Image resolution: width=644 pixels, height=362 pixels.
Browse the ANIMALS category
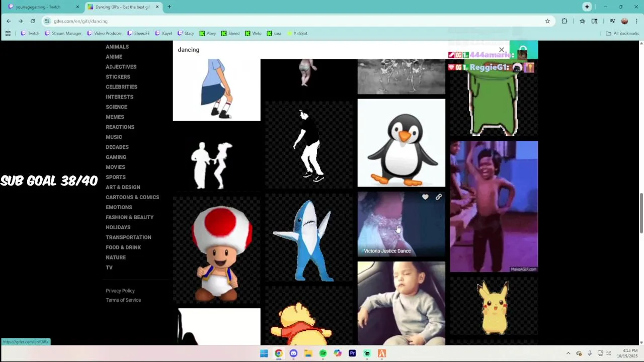pyautogui.click(x=117, y=47)
